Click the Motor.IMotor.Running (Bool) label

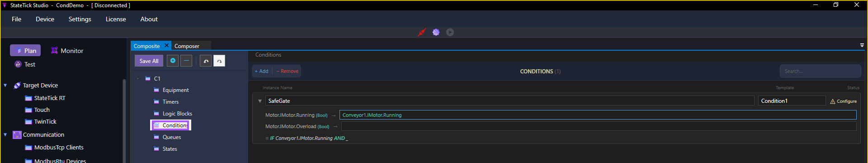(x=296, y=115)
